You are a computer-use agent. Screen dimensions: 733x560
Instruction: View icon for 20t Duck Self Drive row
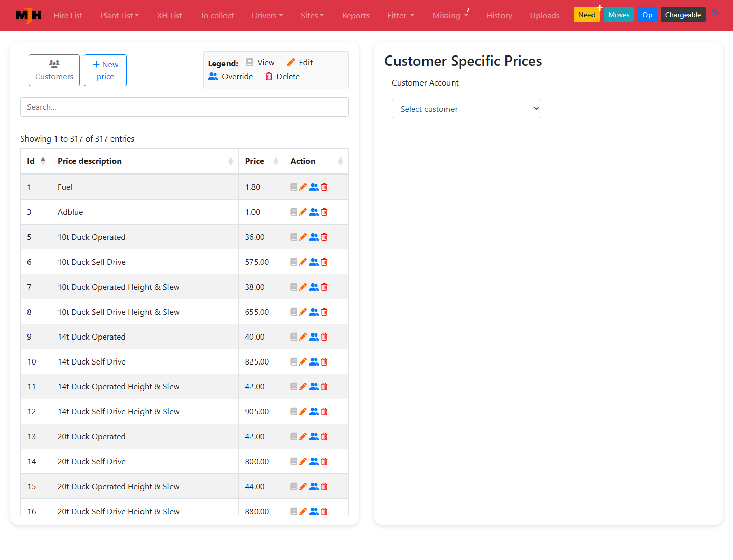tap(294, 461)
